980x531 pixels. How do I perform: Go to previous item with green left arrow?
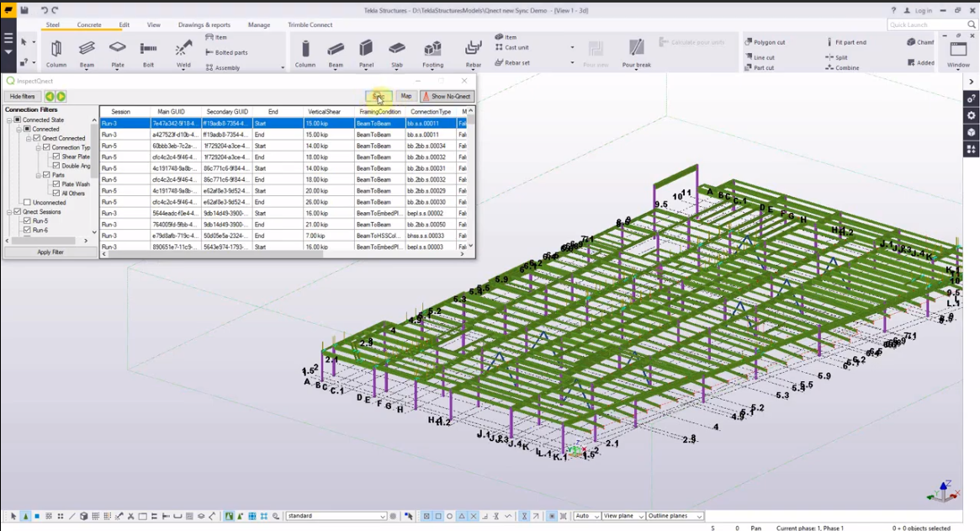point(50,96)
